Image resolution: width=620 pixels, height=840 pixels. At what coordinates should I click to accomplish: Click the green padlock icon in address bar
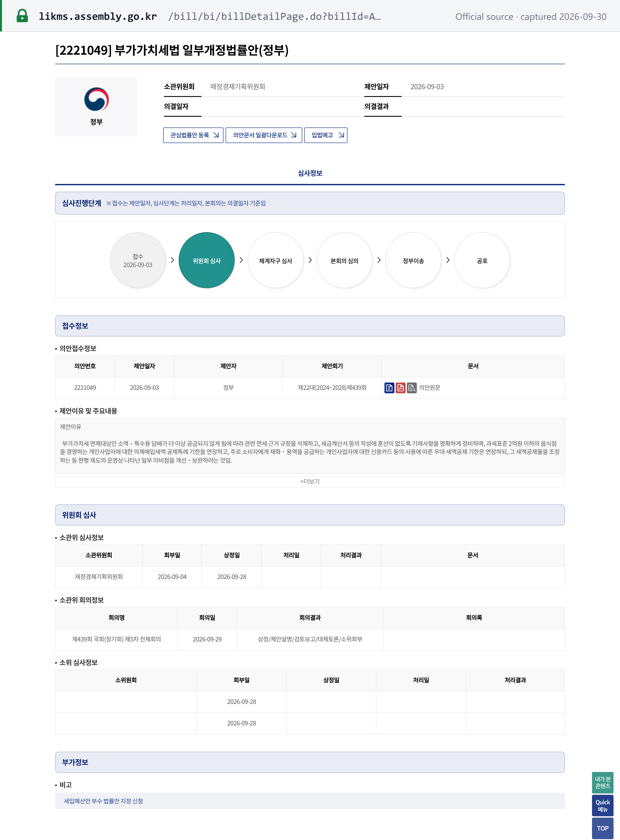pyautogui.click(x=22, y=16)
